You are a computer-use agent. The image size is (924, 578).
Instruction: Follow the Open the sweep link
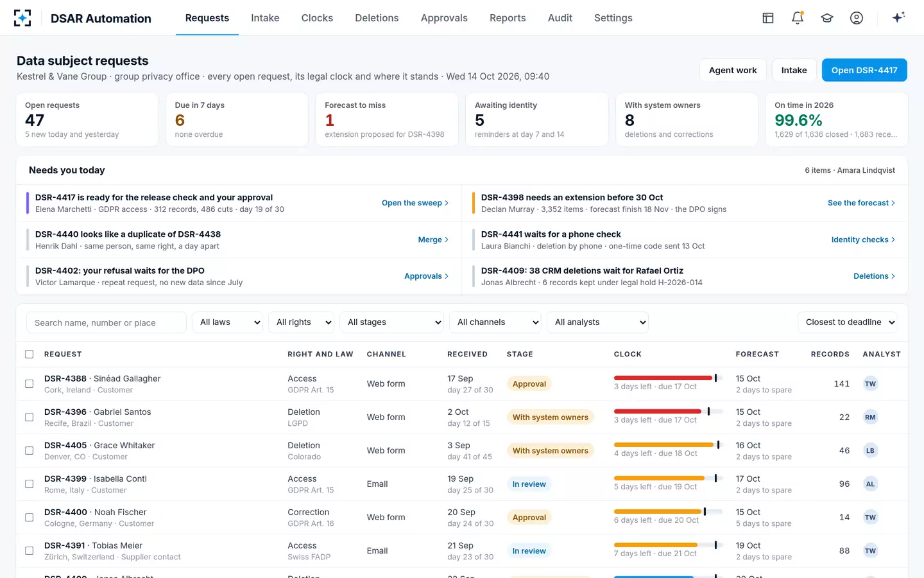tap(415, 203)
